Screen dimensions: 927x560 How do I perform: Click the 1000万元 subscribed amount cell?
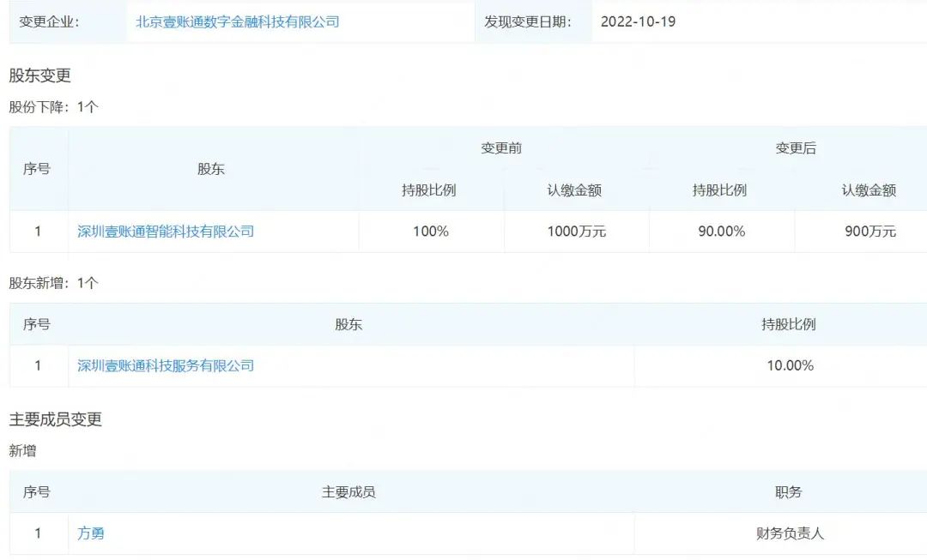coord(577,232)
